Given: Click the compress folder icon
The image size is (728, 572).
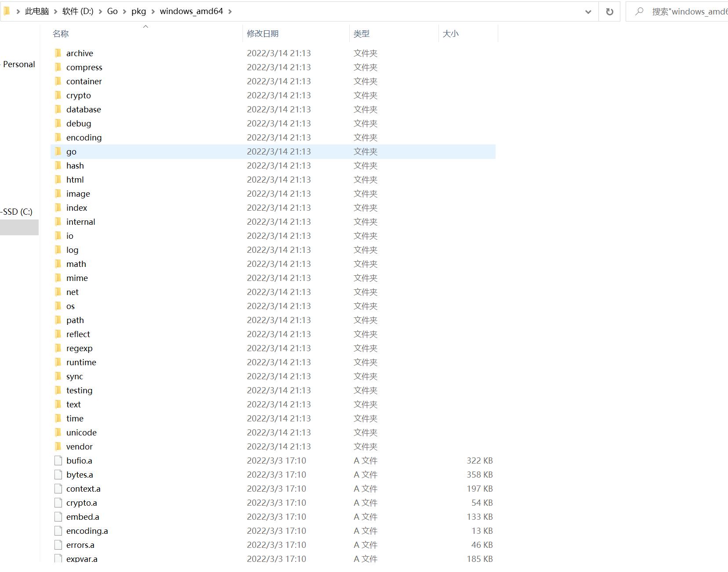Looking at the screenshot, I should click(58, 67).
